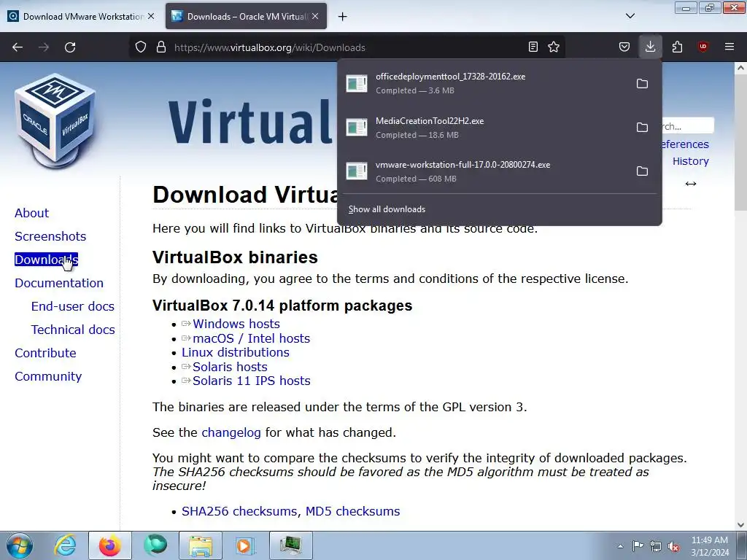Open Technical docs link

coord(73,330)
